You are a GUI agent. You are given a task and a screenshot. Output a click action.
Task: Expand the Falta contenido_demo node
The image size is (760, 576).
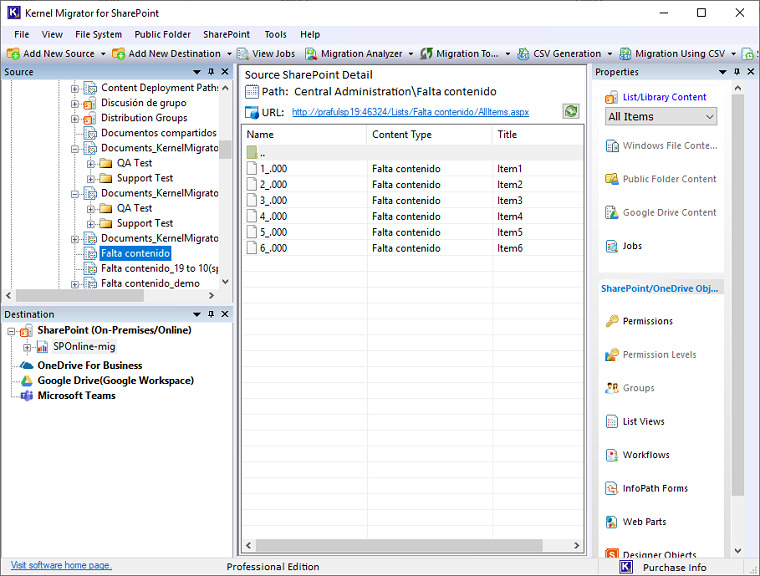(x=75, y=285)
